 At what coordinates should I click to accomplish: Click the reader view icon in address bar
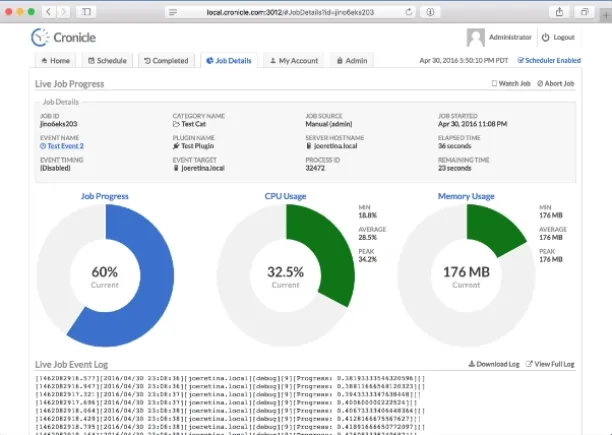tap(173, 12)
